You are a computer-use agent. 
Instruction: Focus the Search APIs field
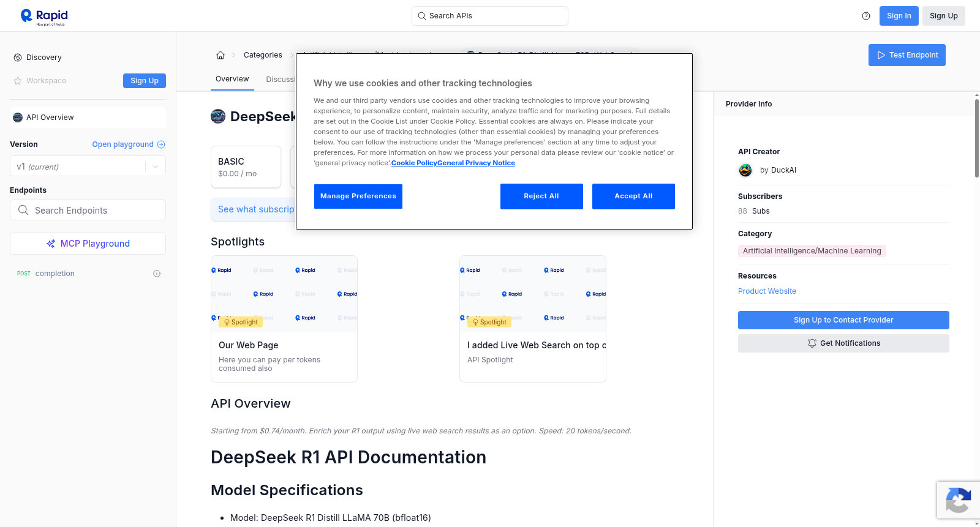coord(490,16)
